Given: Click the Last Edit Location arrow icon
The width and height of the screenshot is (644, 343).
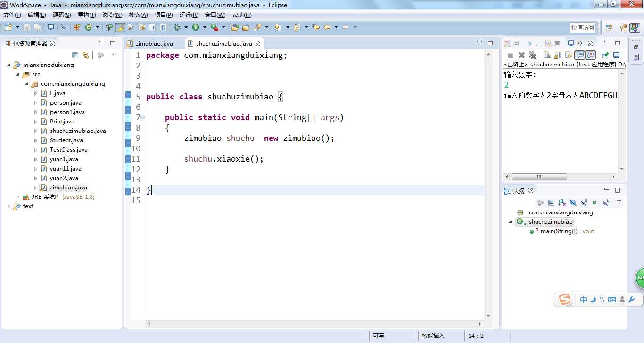Looking at the screenshot, I should 316,27.
